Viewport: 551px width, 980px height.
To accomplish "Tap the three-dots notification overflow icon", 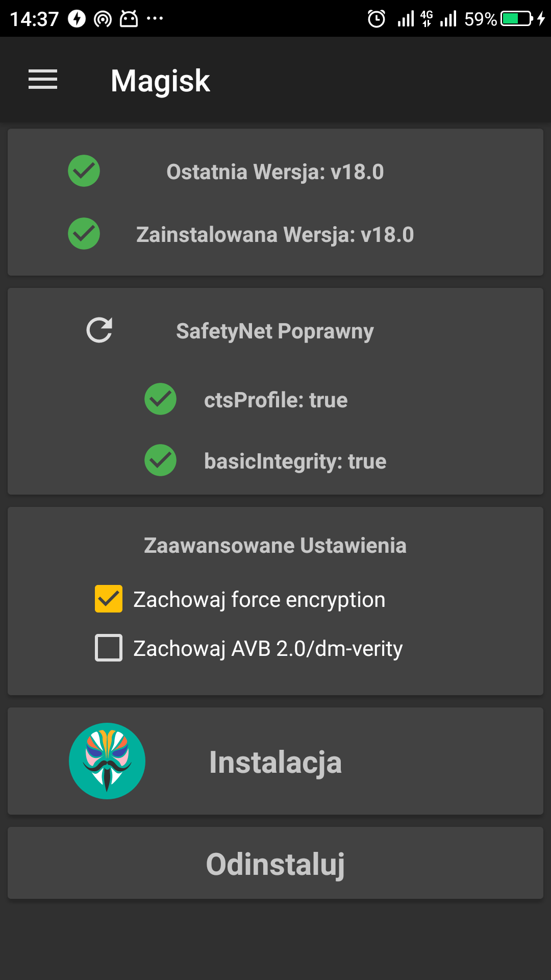I will pos(155,19).
